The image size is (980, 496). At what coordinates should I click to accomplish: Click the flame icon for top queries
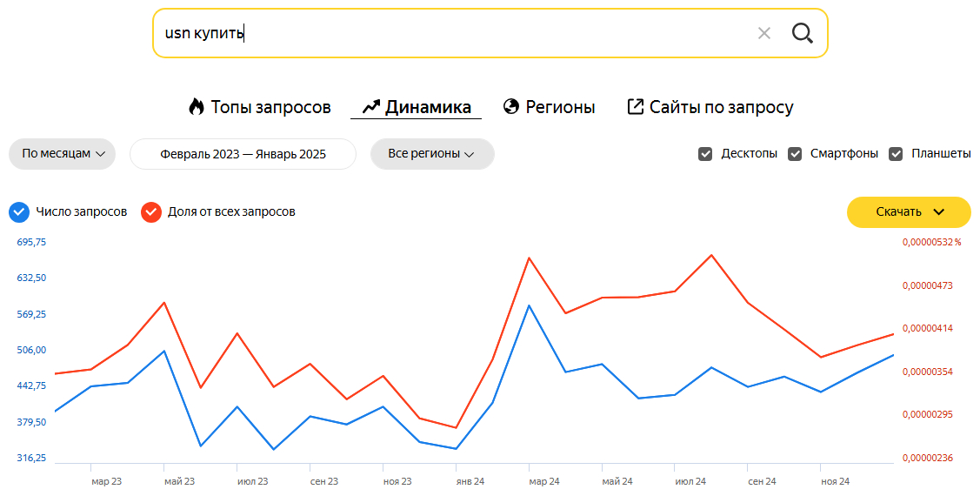[x=197, y=107]
